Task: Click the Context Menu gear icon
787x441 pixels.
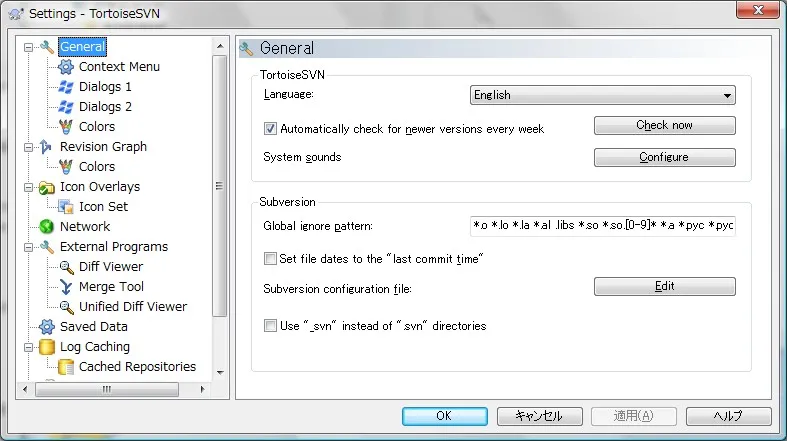Action: (66, 67)
